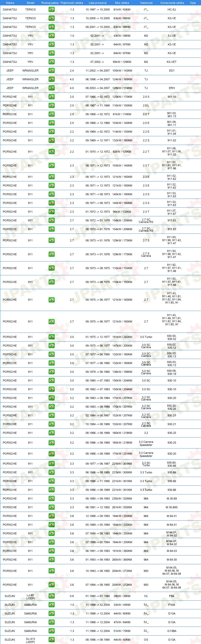Click fuel icon in Porsche M 64.03 row
This screenshot has height=644, width=201.
(x=51, y=551)
